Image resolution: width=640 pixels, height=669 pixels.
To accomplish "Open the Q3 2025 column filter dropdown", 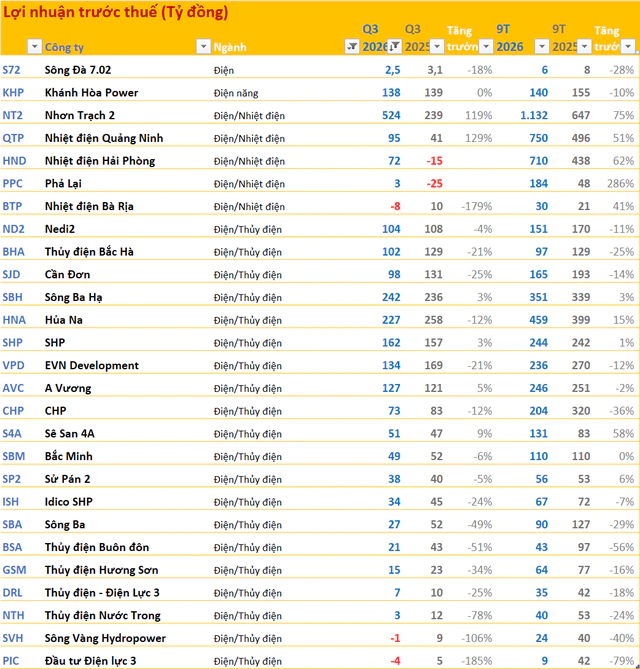I will click(x=436, y=46).
